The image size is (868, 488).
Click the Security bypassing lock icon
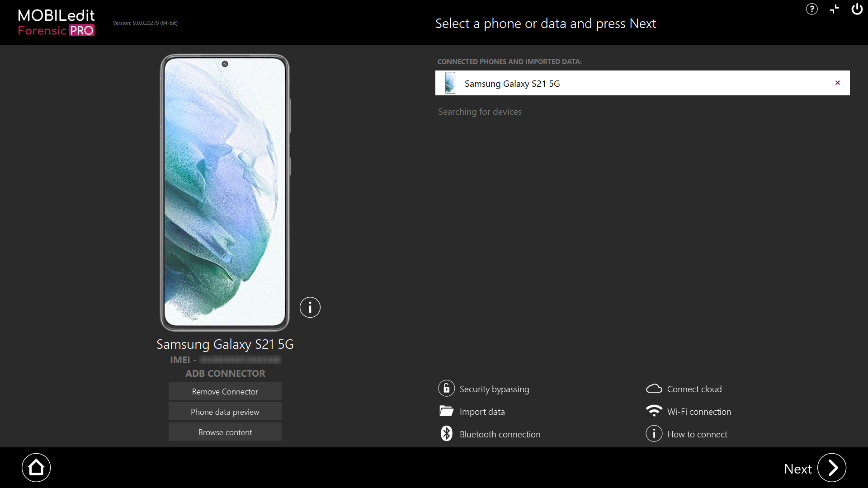446,389
